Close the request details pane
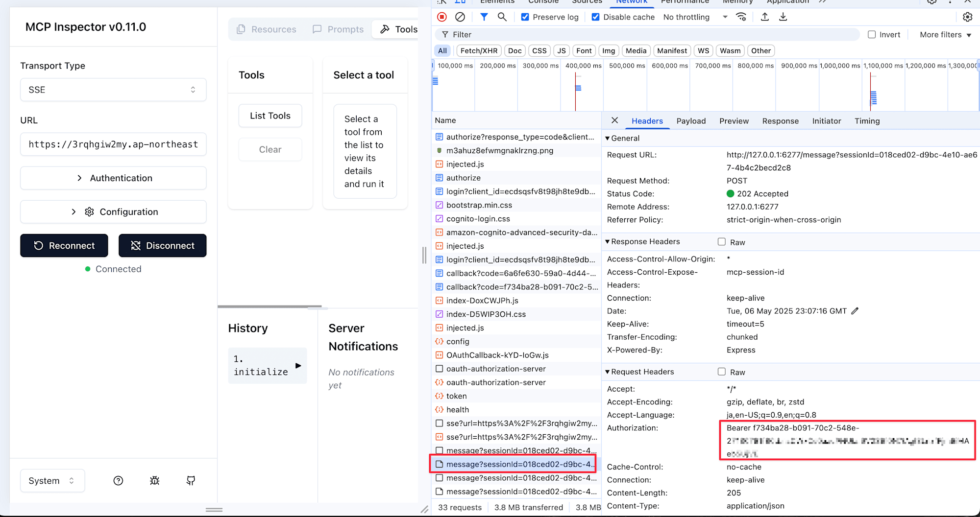This screenshot has width=980, height=517. pos(615,120)
